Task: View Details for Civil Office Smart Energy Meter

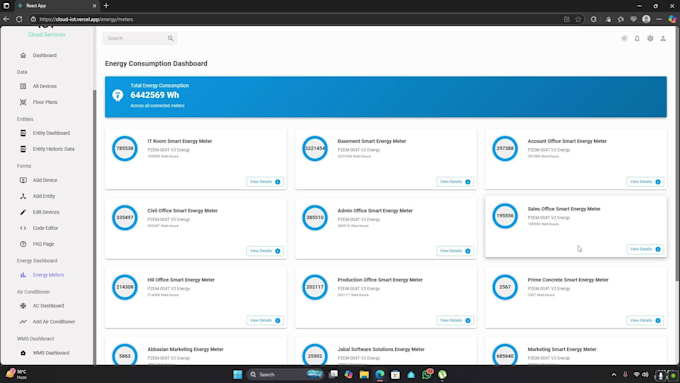Action: (x=265, y=251)
